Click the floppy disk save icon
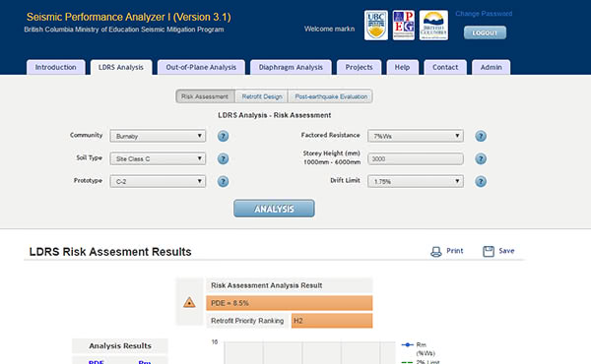591x364 pixels. (489, 251)
